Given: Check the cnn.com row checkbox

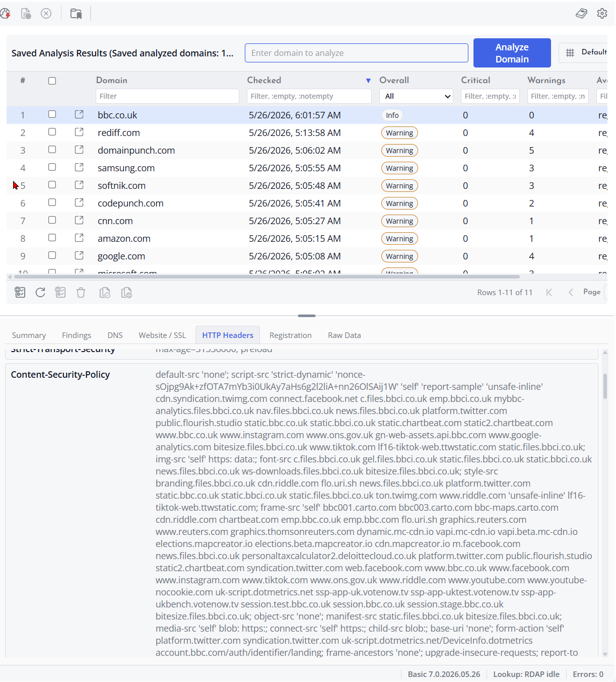Looking at the screenshot, I should [52, 220].
